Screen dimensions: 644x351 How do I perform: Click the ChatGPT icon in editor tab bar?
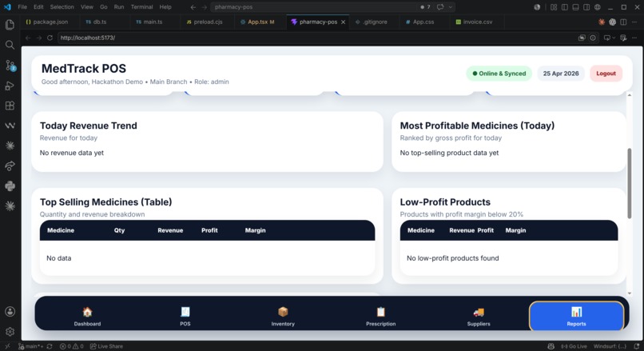pyautogui.click(x=612, y=22)
